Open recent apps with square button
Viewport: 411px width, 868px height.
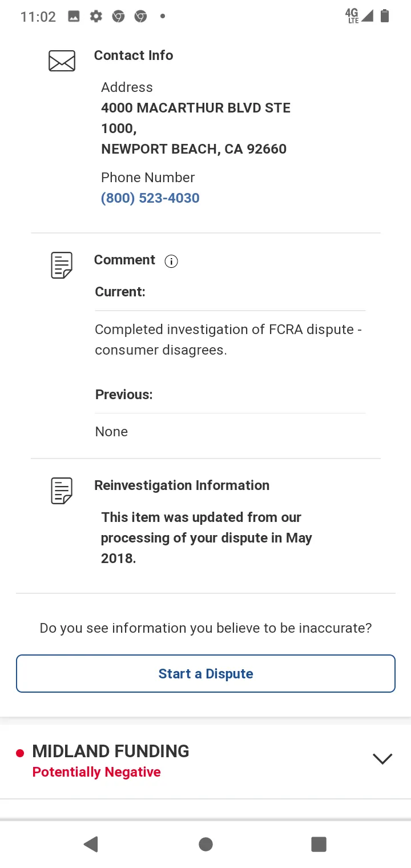[319, 844]
